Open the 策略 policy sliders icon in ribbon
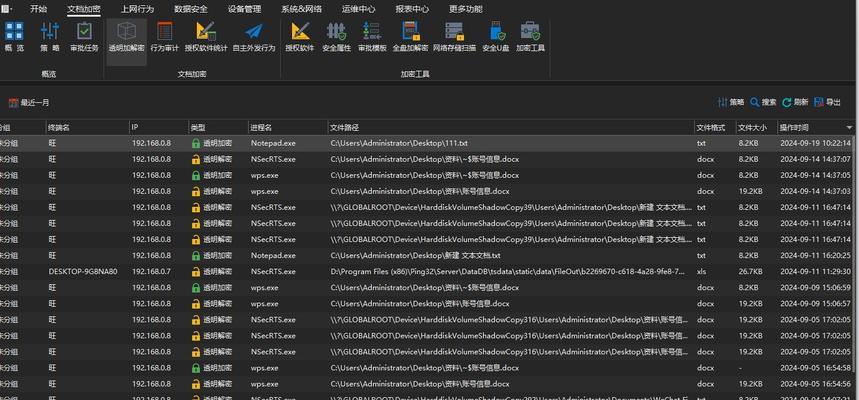859x400 pixels. point(50,31)
